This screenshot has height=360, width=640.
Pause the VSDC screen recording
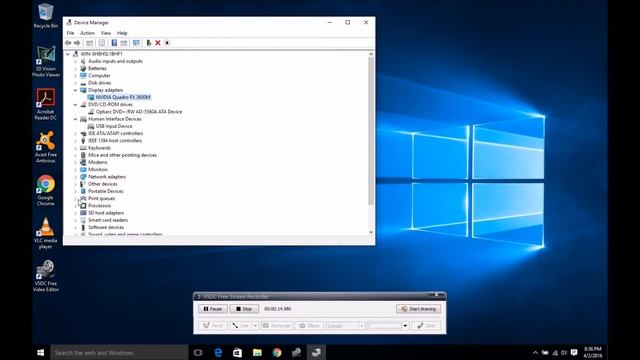213,309
